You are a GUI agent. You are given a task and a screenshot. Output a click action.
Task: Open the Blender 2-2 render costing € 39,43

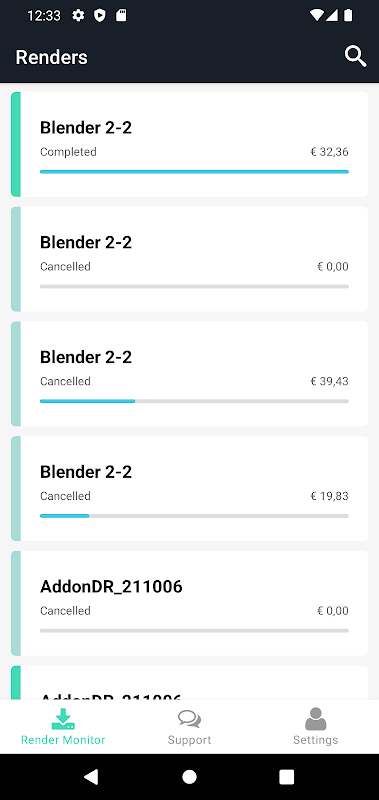click(x=189, y=374)
